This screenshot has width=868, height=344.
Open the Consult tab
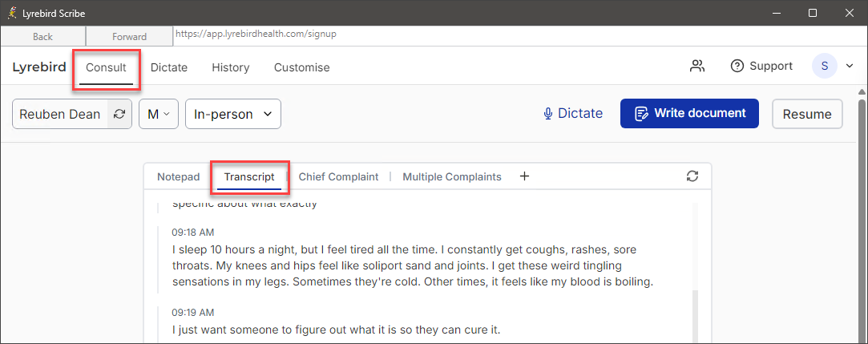tap(106, 67)
